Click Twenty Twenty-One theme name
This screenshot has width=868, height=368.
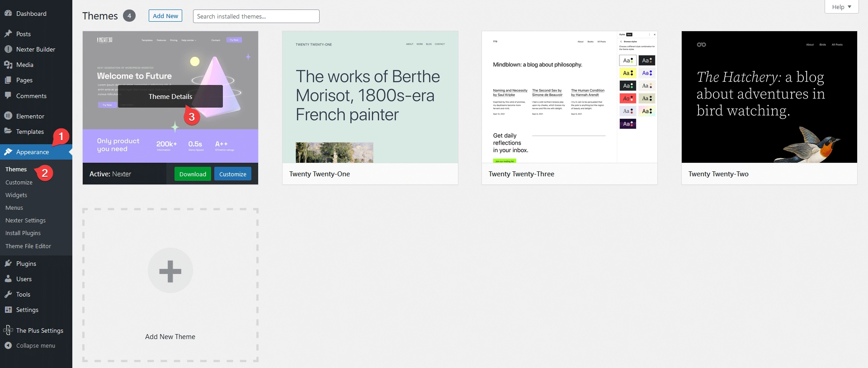(320, 174)
